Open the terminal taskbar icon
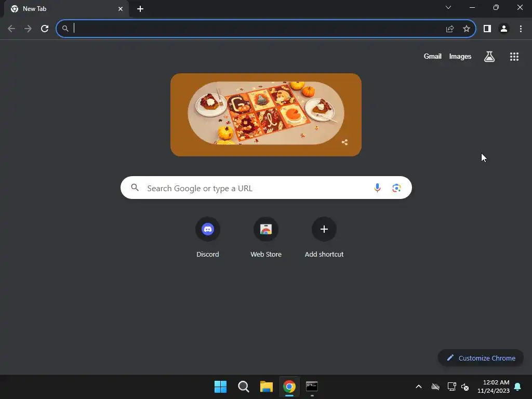The image size is (532, 399). pyautogui.click(x=312, y=387)
